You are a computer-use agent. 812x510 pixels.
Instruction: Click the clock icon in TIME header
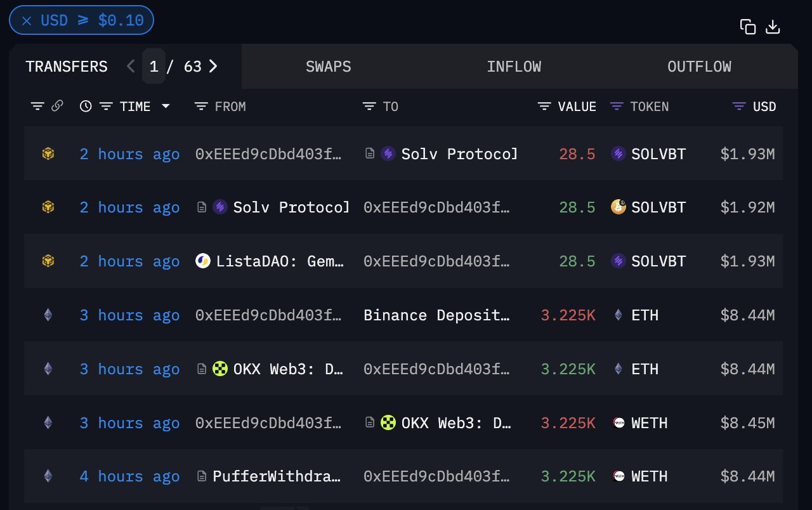[x=86, y=107]
